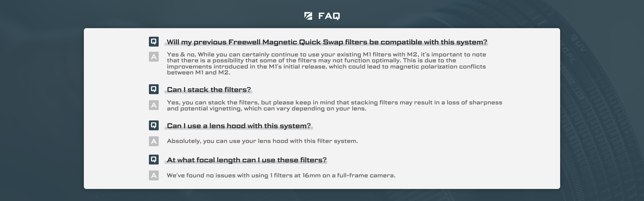
Task: Click the line mentioning magnetic polarization conflicts
Action: point(326,67)
